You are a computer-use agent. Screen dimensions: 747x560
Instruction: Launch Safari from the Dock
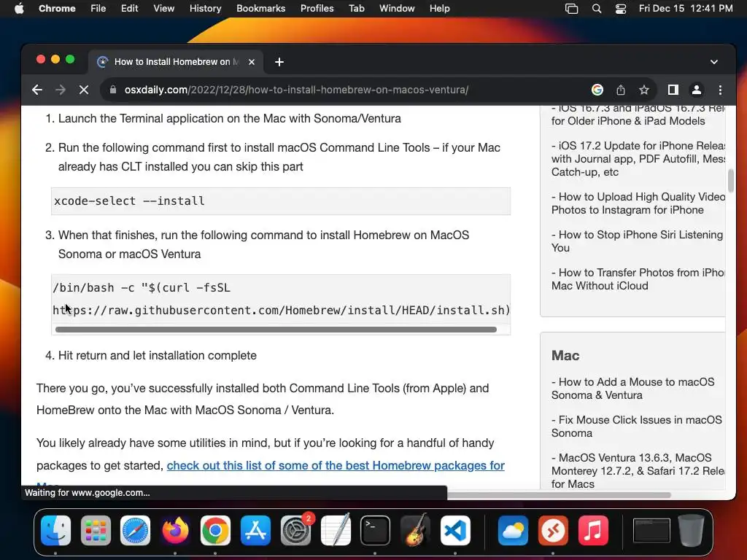pyautogui.click(x=135, y=531)
